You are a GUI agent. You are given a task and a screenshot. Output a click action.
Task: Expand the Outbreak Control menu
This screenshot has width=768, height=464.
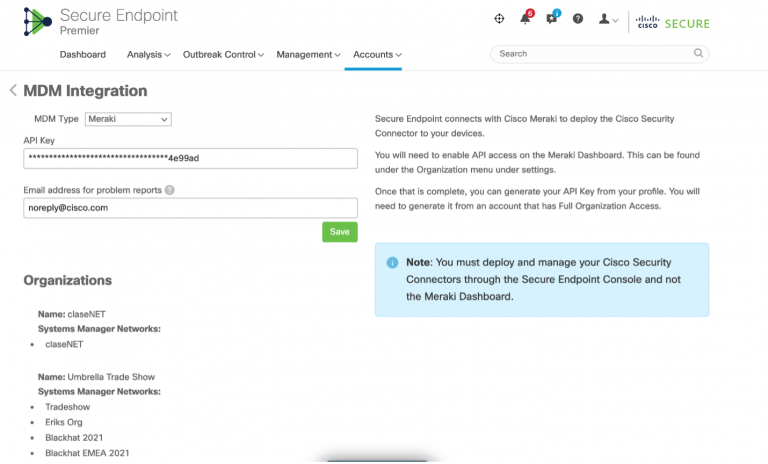223,54
